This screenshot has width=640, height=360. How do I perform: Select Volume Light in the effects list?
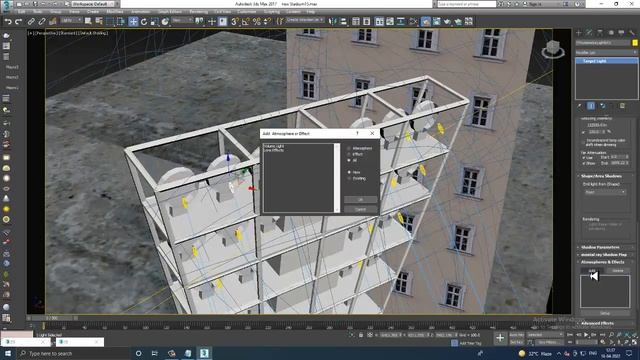coord(274,146)
